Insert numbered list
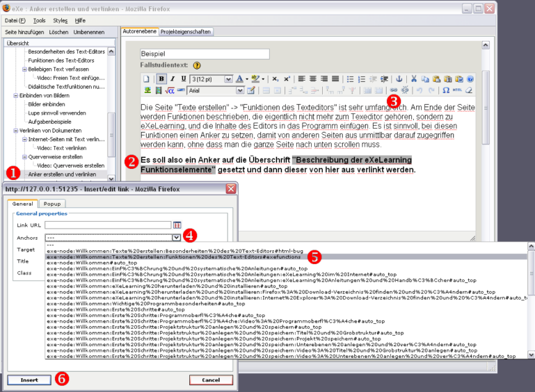 pyautogui.click(x=362, y=79)
